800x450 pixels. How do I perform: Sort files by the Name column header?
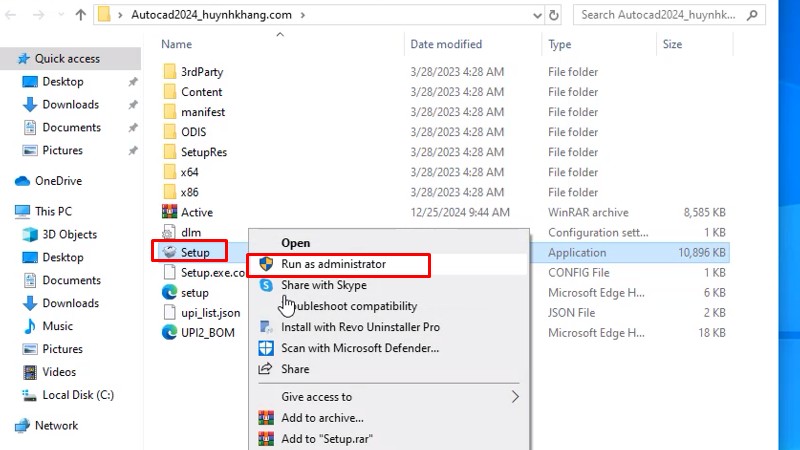point(176,44)
